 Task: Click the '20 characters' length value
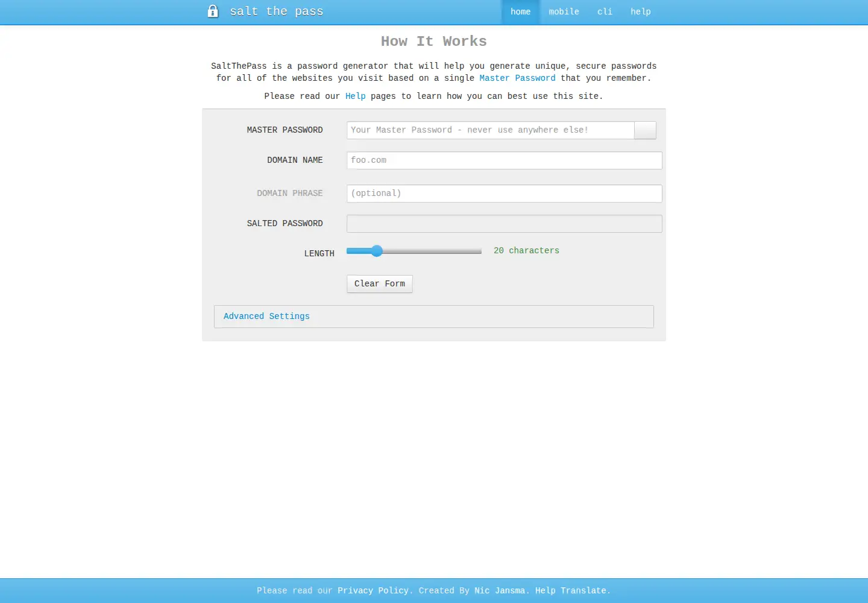tap(526, 251)
